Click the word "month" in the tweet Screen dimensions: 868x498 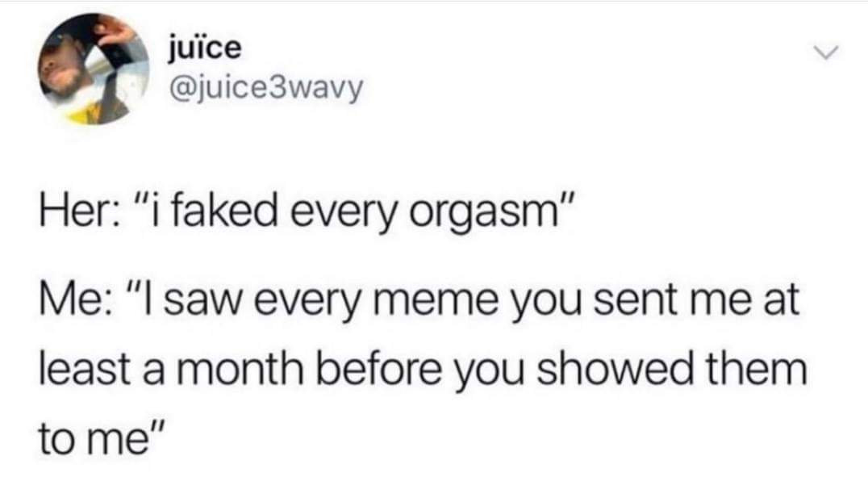240,368
